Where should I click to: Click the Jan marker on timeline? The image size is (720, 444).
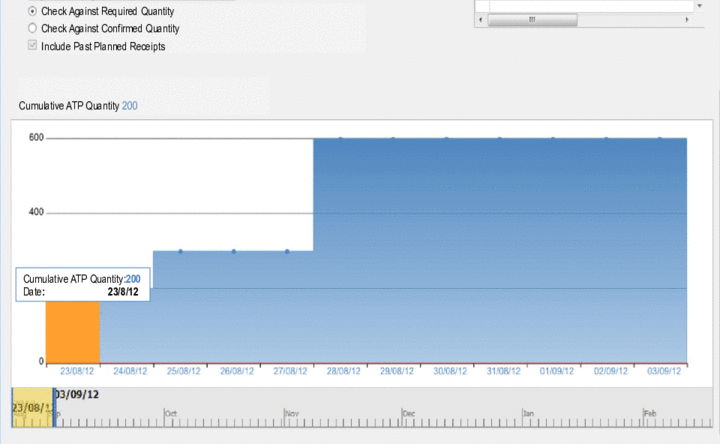coord(527,412)
